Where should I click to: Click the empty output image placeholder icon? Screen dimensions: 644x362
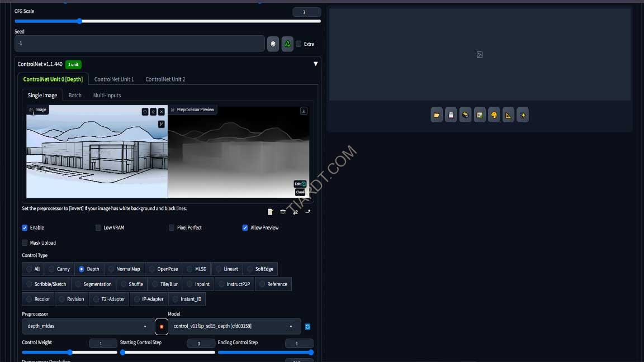pyautogui.click(x=479, y=55)
